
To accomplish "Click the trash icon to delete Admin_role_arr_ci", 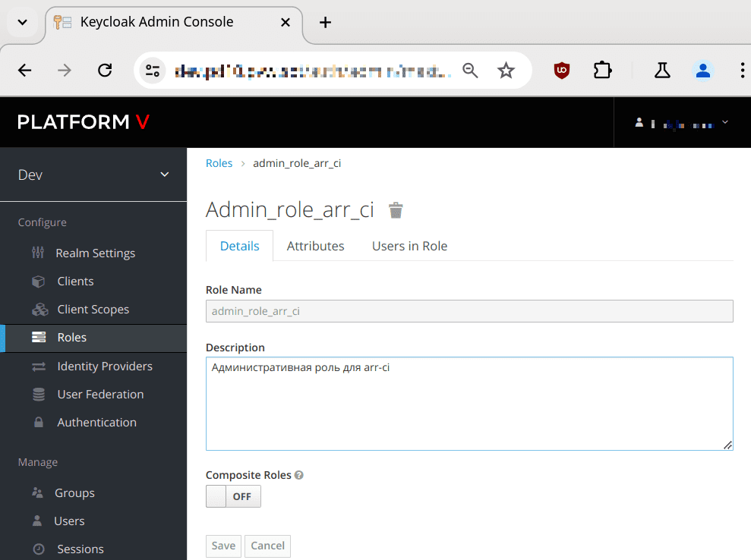I will 396,210.
